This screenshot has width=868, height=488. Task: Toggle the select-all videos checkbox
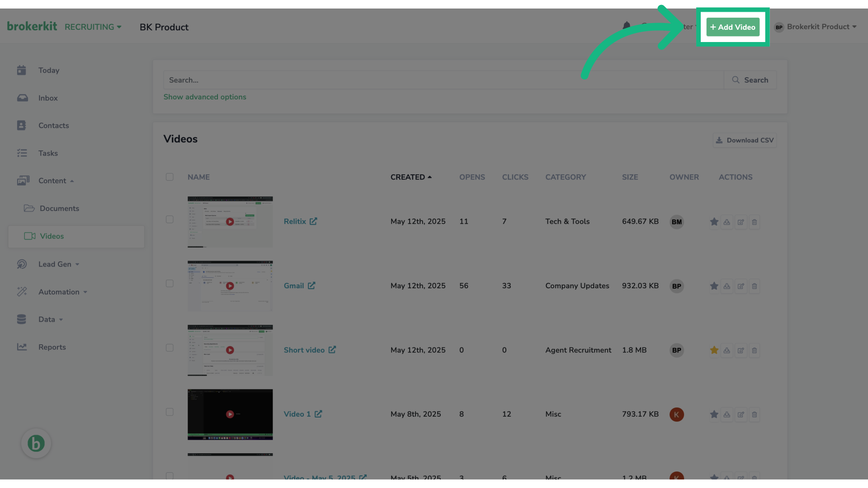click(170, 177)
